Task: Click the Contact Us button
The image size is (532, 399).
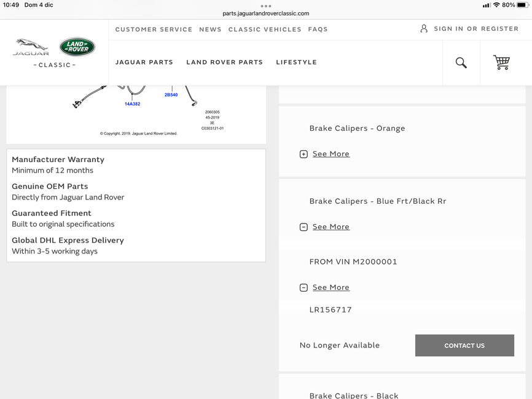Action: click(464, 346)
